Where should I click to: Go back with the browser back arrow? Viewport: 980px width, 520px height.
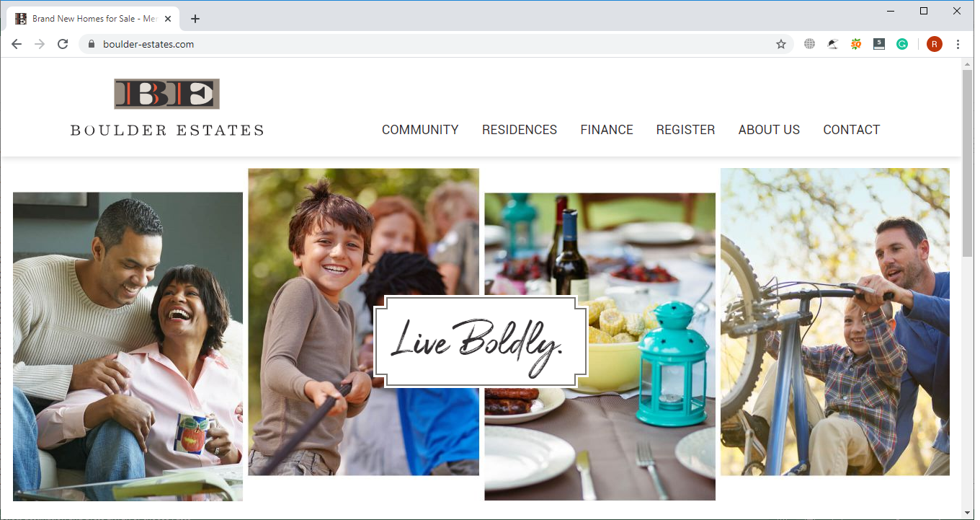(17, 44)
